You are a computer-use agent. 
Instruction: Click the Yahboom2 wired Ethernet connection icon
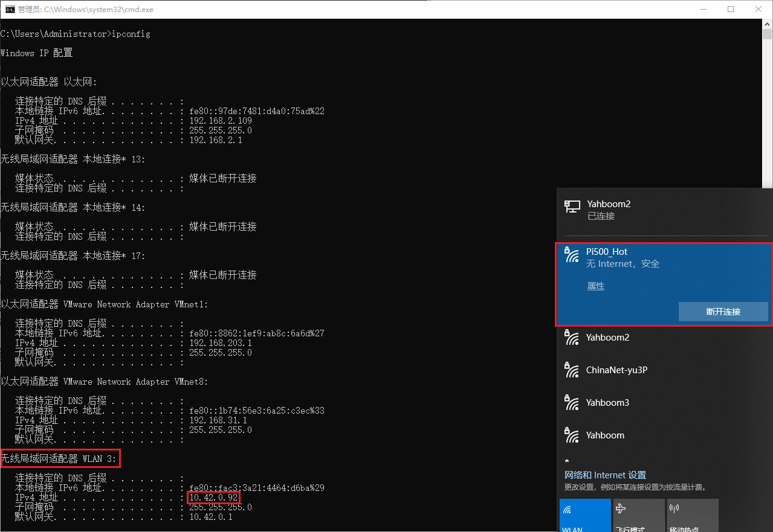[572, 207]
